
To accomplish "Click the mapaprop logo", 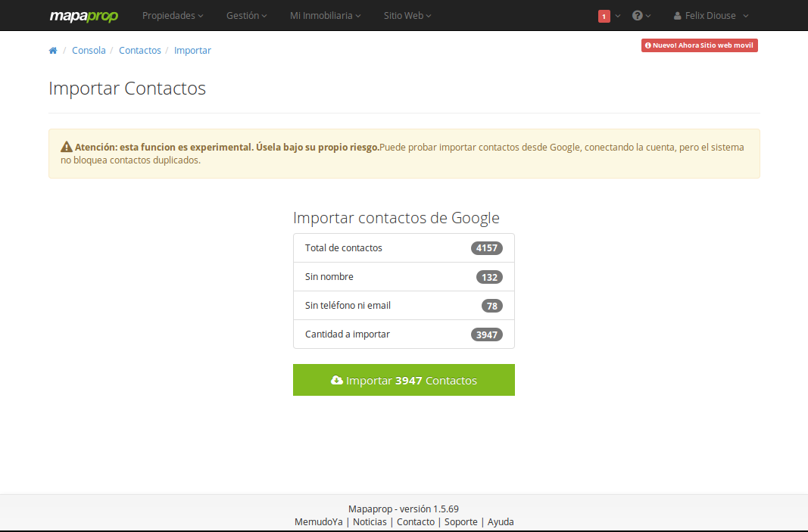I will pos(84,16).
